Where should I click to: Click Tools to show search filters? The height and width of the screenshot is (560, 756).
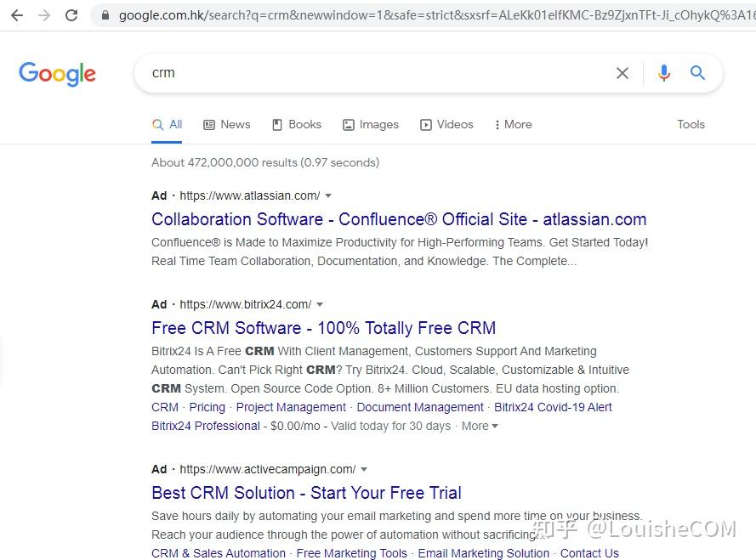coord(691,124)
